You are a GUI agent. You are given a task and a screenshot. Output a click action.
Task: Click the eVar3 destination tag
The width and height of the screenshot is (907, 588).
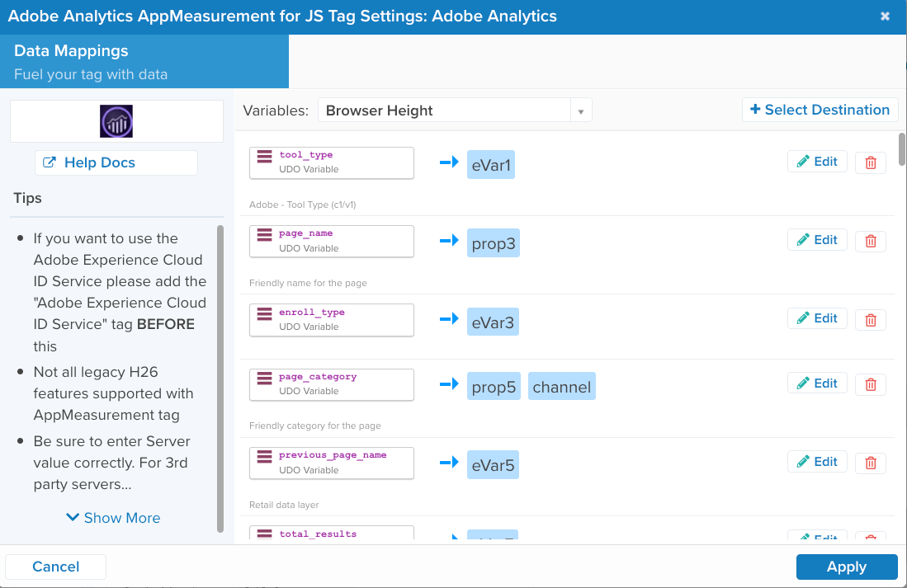click(493, 322)
